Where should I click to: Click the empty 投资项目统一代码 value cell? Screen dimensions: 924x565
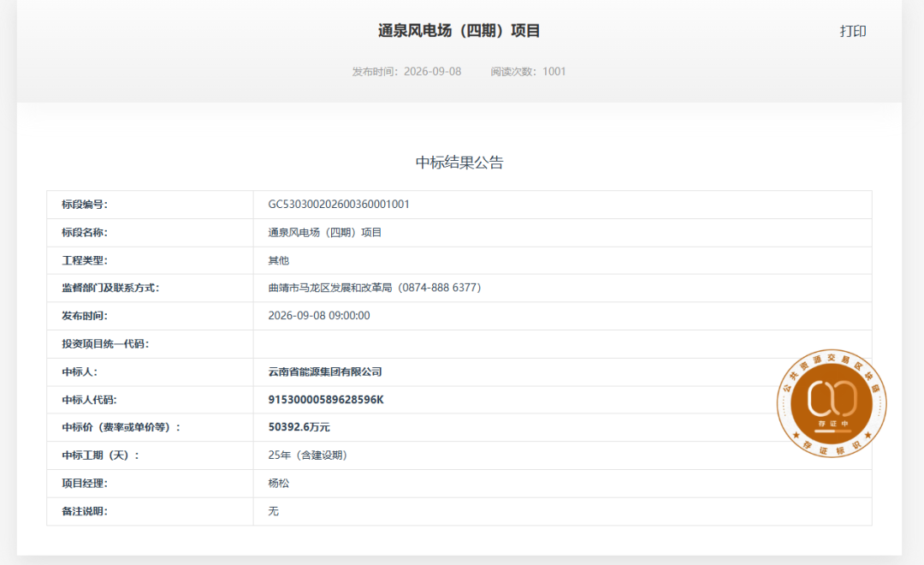pos(562,344)
